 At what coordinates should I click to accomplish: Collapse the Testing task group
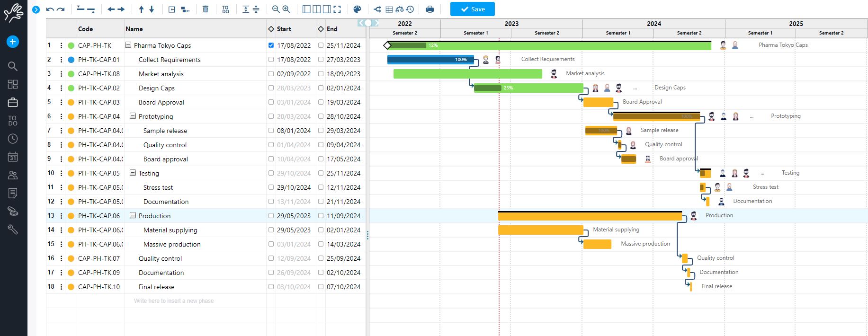[133, 173]
